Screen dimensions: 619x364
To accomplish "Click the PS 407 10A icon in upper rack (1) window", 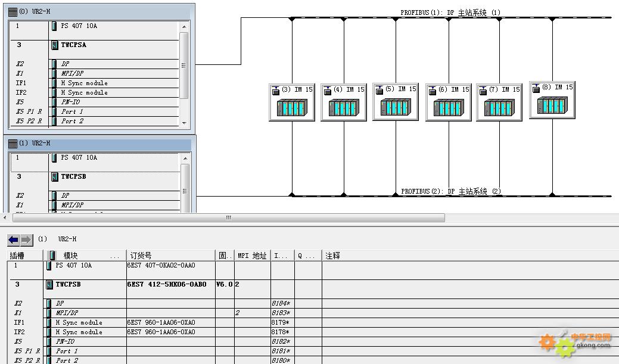I will pyautogui.click(x=54, y=157).
